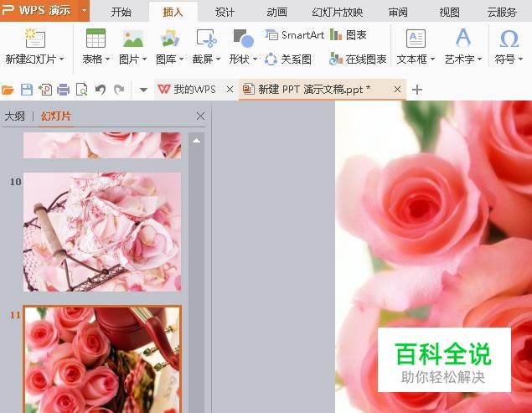The width and height of the screenshot is (532, 413).
Task: Add a new document tab with plus button
Action: click(x=417, y=90)
